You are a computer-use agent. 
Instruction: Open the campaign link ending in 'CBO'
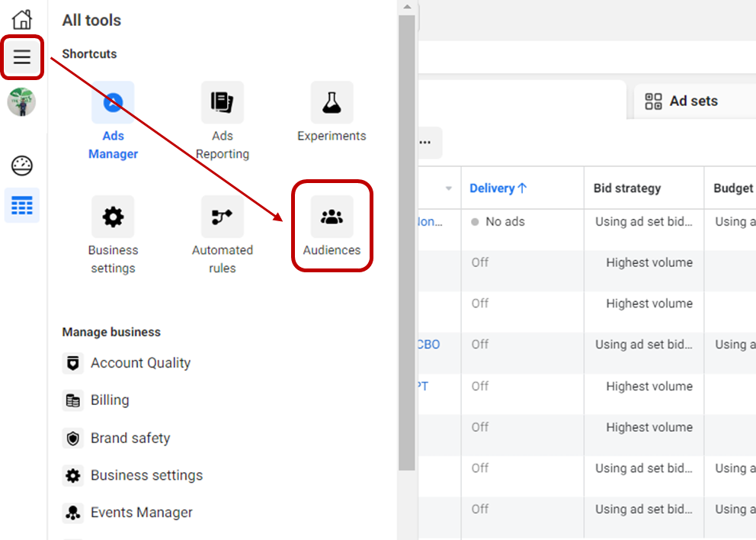(428, 345)
